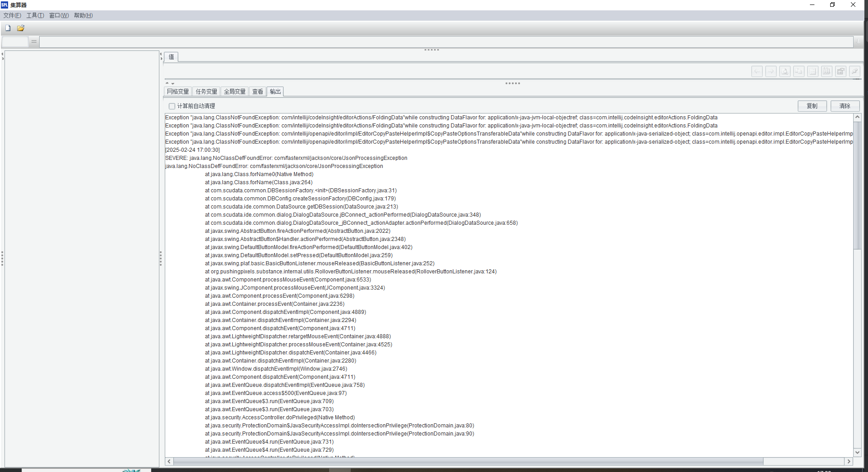The height and width of the screenshot is (472, 868).
Task: Click the output log vertical scrollbar thumb
Action: [x=857, y=185]
